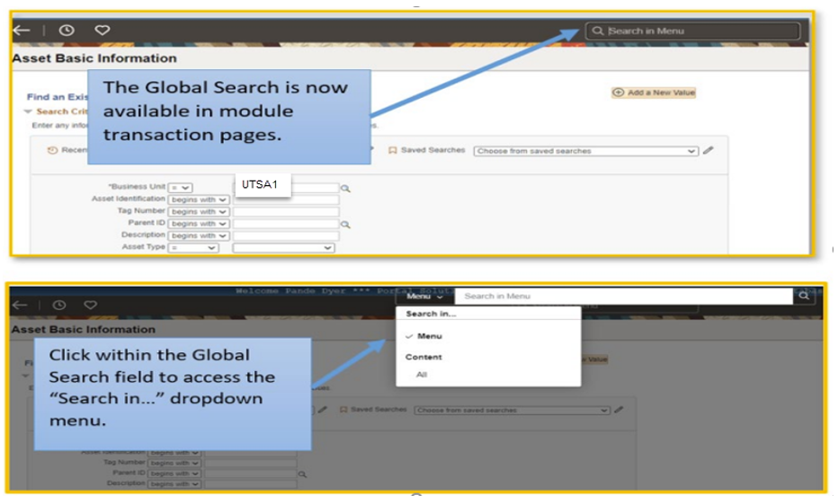Click the Search in... header in dropdown
The height and width of the screenshot is (504, 838).
click(431, 314)
